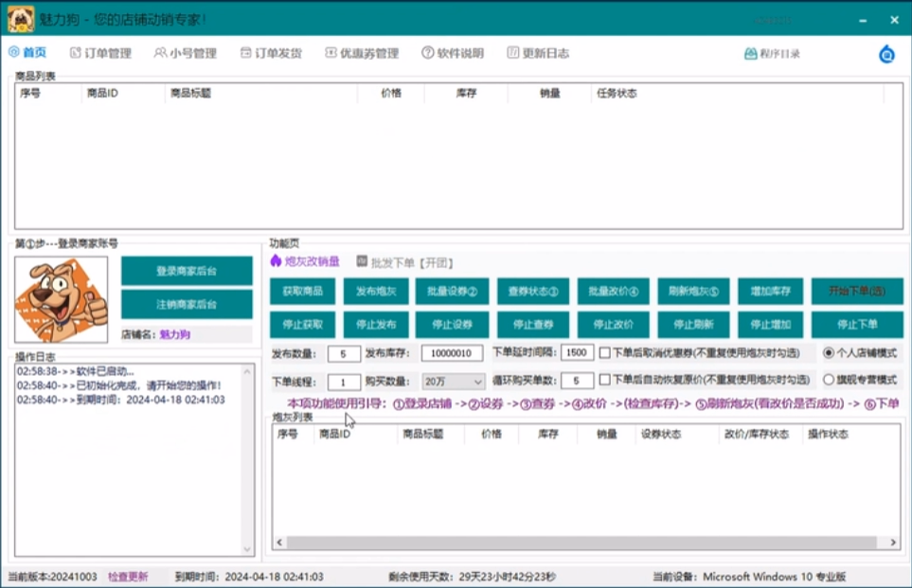Click down arrow of 操作日志 scrollbar
912x588 pixels.
click(x=247, y=549)
